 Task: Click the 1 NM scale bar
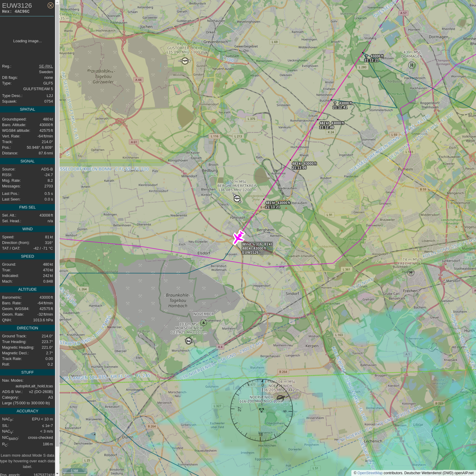(x=74, y=471)
